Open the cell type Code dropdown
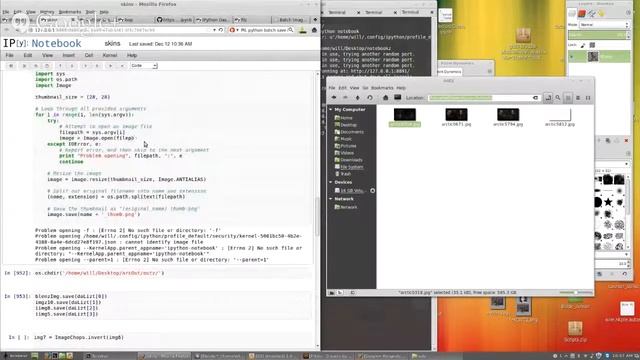Viewport: 640px width, 360px height. coord(144,66)
